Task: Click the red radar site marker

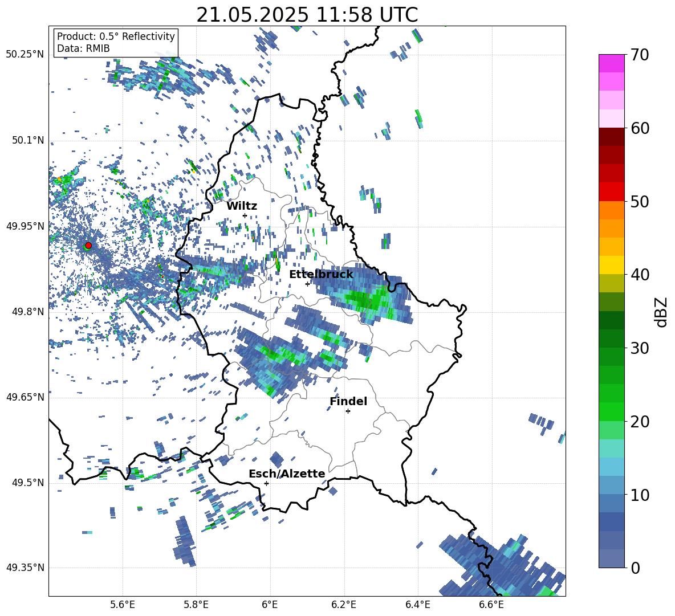Action: tap(88, 245)
